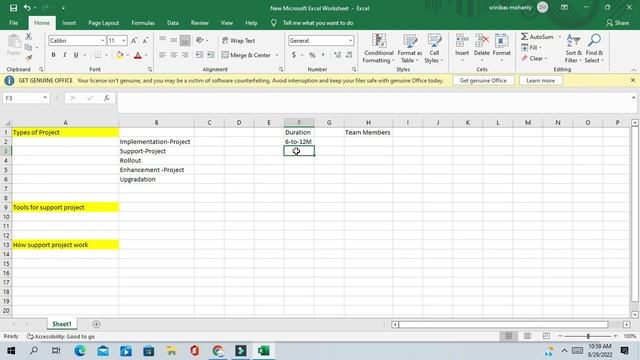Open the Insert tab

point(69,23)
